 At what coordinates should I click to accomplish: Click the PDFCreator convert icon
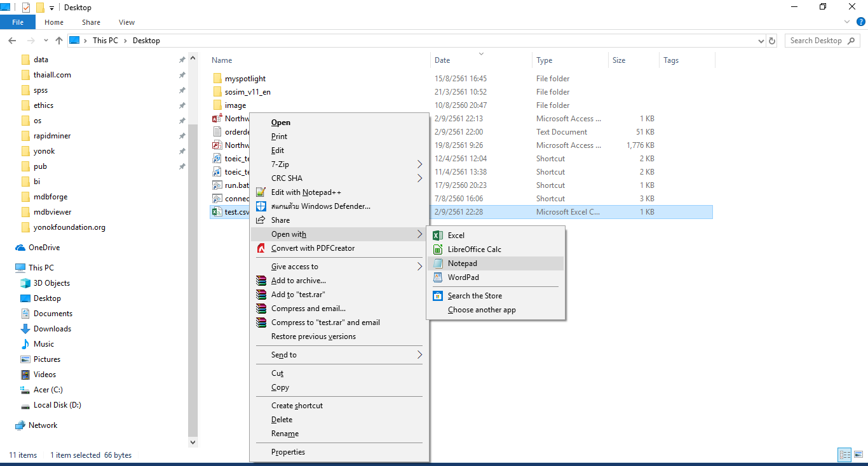coord(261,248)
